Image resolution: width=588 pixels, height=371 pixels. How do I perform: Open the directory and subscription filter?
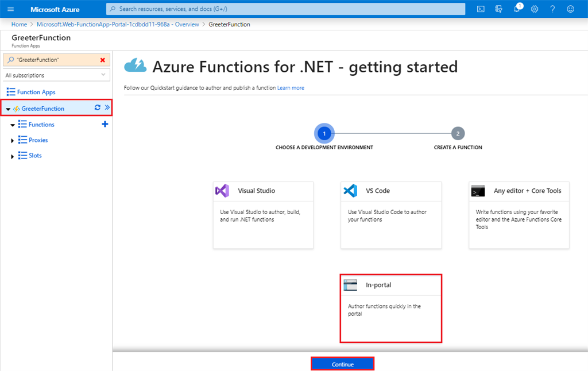click(499, 9)
